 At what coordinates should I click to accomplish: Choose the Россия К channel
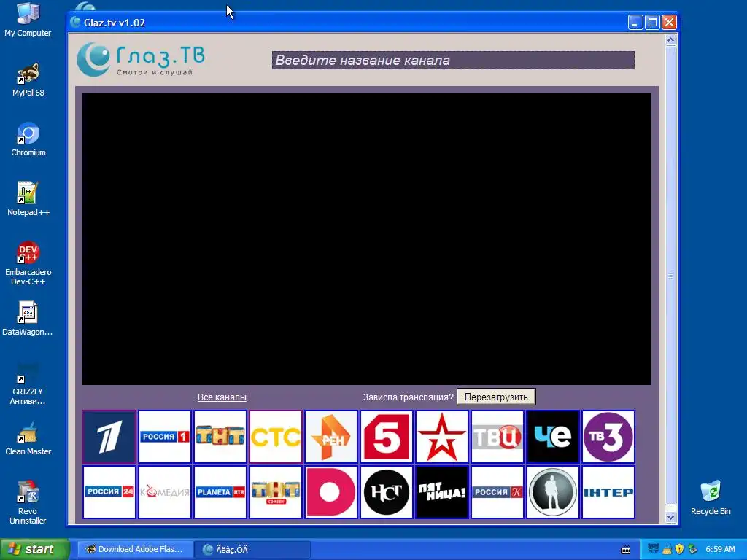[x=498, y=492]
